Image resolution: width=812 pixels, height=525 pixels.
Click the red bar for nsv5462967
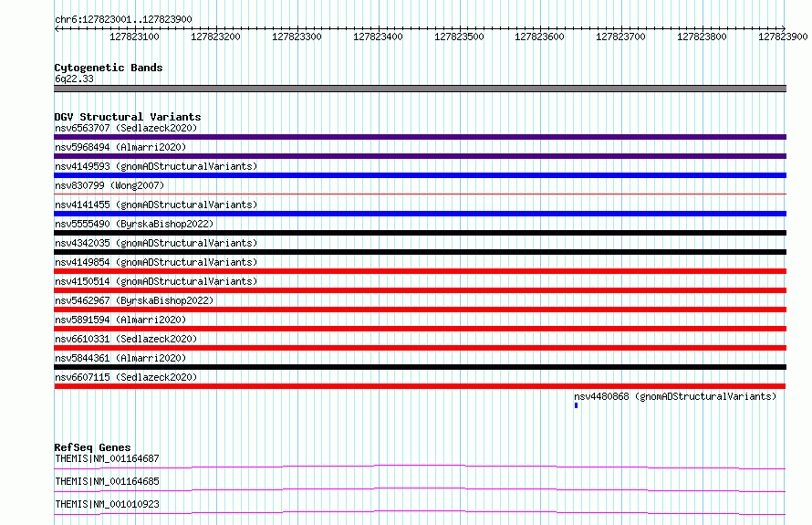(x=420, y=310)
